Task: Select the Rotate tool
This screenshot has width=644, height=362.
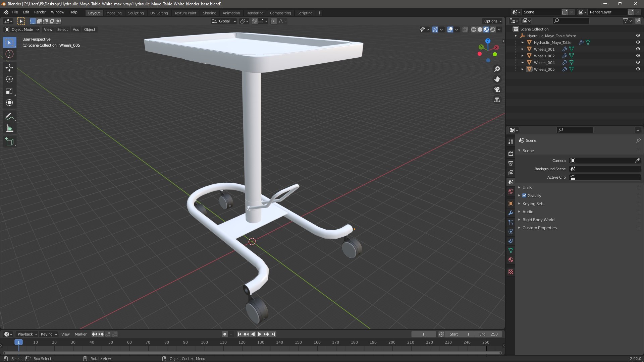Action: tap(9, 79)
